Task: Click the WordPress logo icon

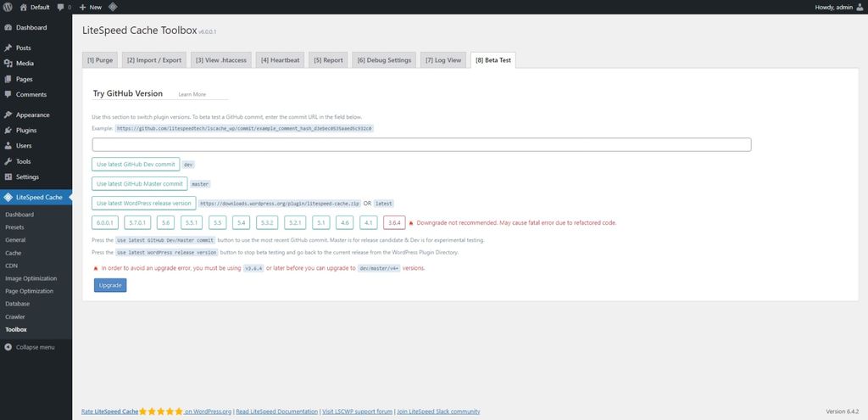Action: coord(8,7)
